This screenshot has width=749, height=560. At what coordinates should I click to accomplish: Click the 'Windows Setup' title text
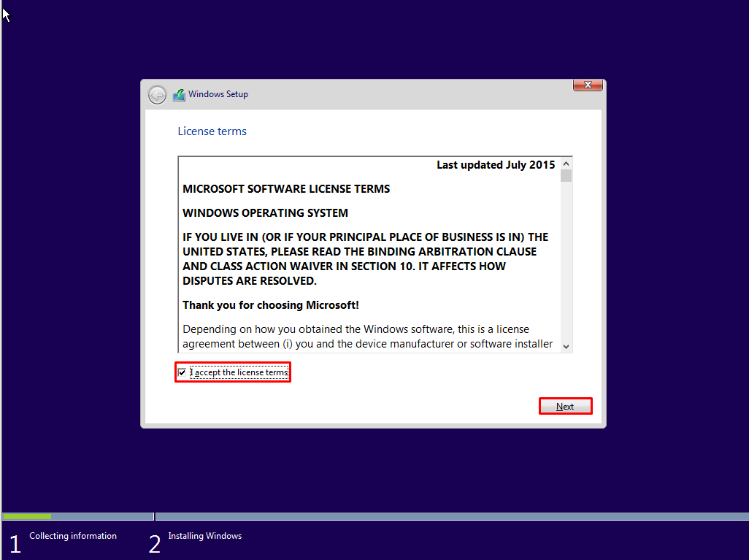218,94
